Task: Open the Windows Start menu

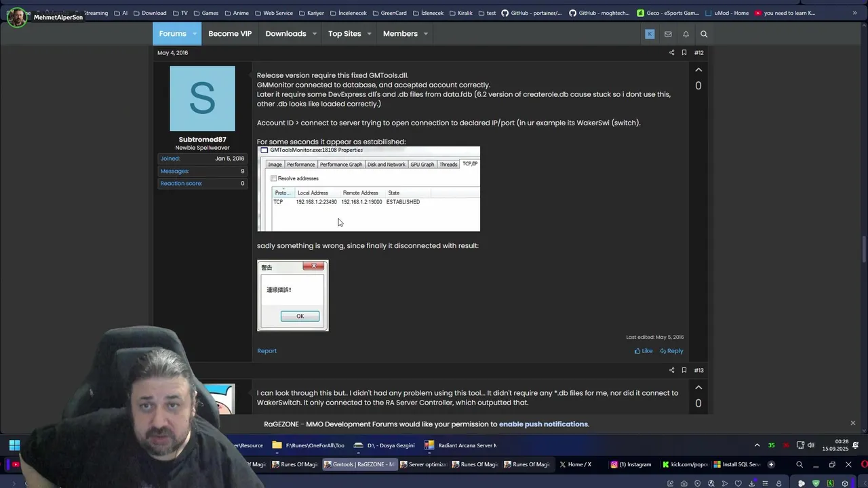Action: pos(14,445)
